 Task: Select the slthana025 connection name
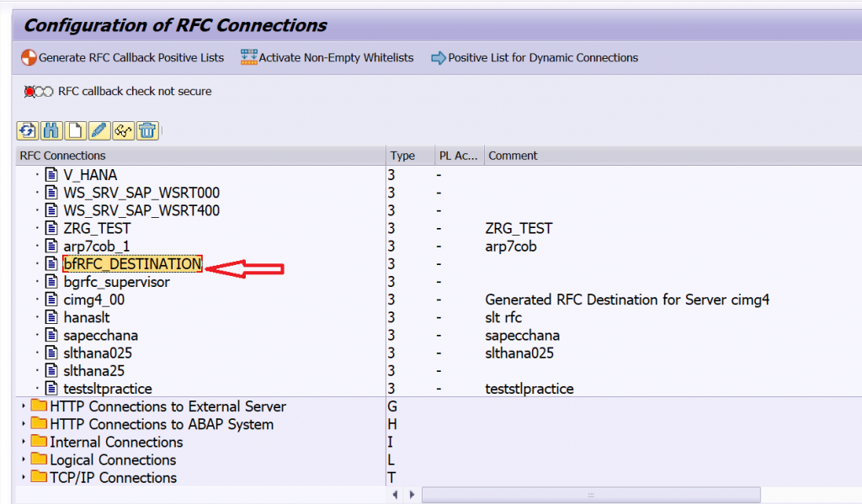[x=98, y=353]
